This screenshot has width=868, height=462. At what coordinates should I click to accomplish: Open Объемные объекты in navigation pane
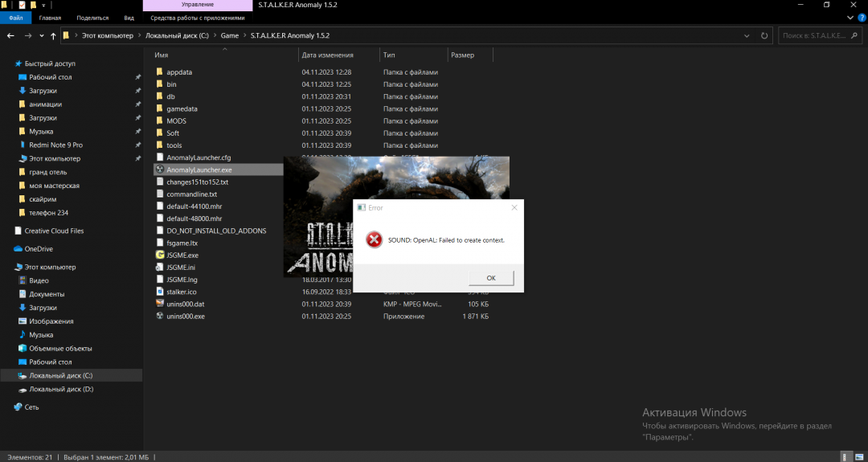pyautogui.click(x=61, y=349)
